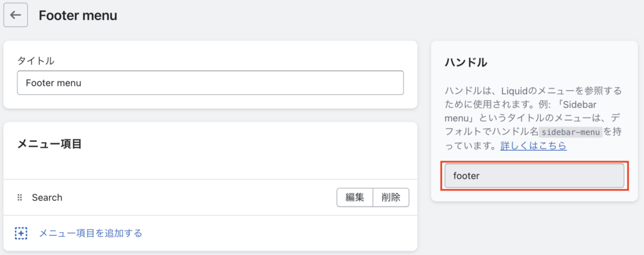Click the タイトル field label
The width and height of the screenshot is (644, 255).
tap(36, 61)
